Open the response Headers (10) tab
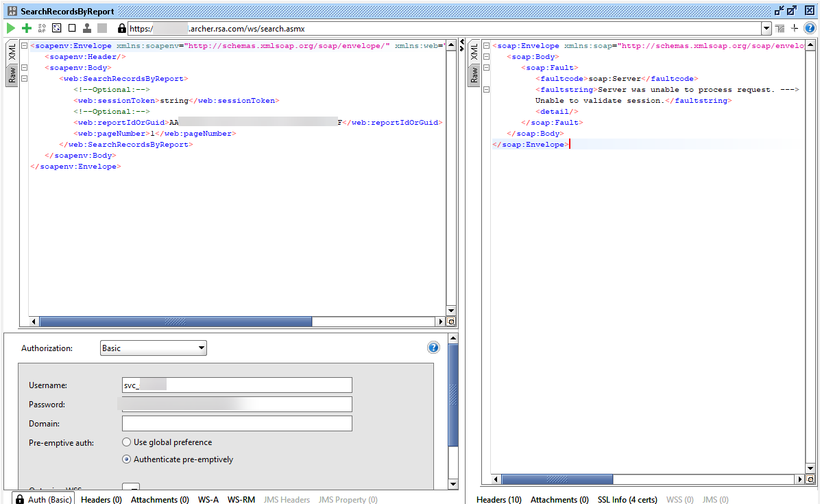This screenshot has height=504, width=820. coord(499,499)
